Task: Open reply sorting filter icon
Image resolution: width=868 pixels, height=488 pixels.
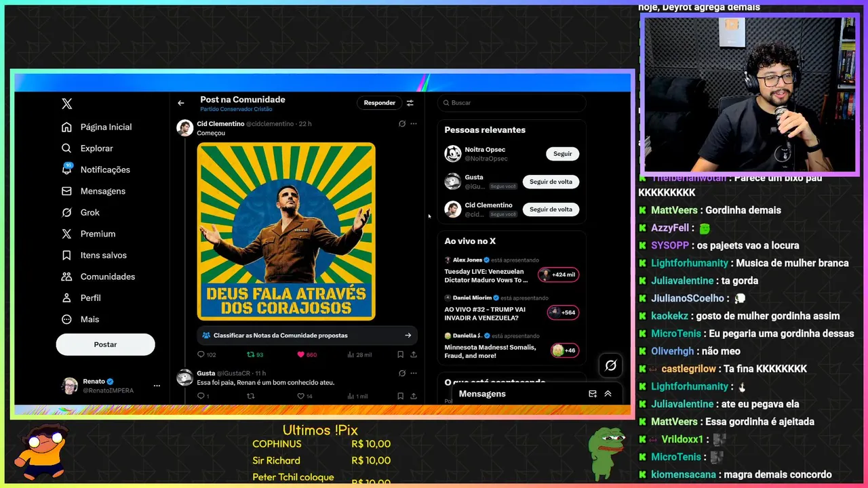Action: coord(410,103)
